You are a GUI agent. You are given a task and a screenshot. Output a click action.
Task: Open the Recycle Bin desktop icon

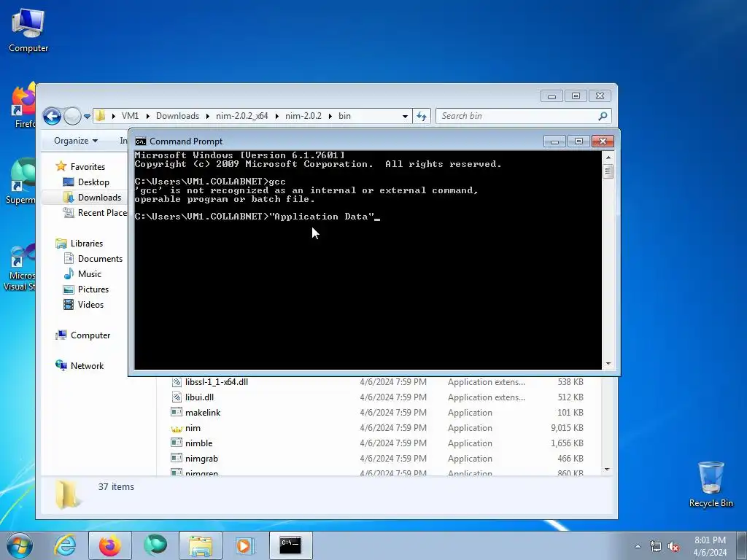711,484
